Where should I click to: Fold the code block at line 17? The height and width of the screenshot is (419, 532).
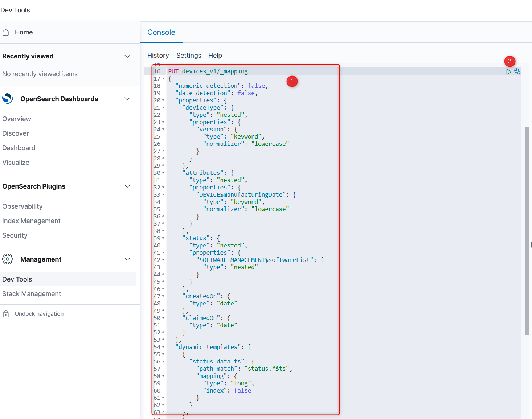(x=163, y=78)
